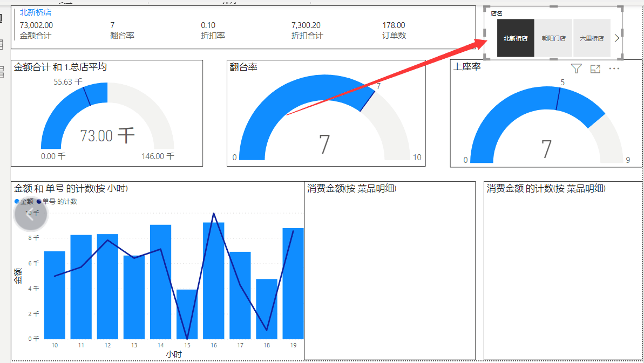This screenshot has height=363, width=644.
Task: Select the bar for hour 13
Action: coord(134,297)
